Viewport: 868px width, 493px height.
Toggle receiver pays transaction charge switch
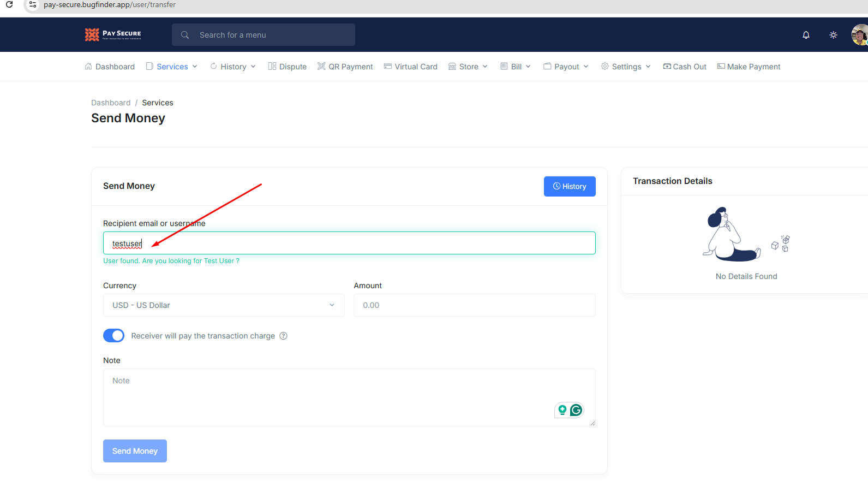point(113,336)
